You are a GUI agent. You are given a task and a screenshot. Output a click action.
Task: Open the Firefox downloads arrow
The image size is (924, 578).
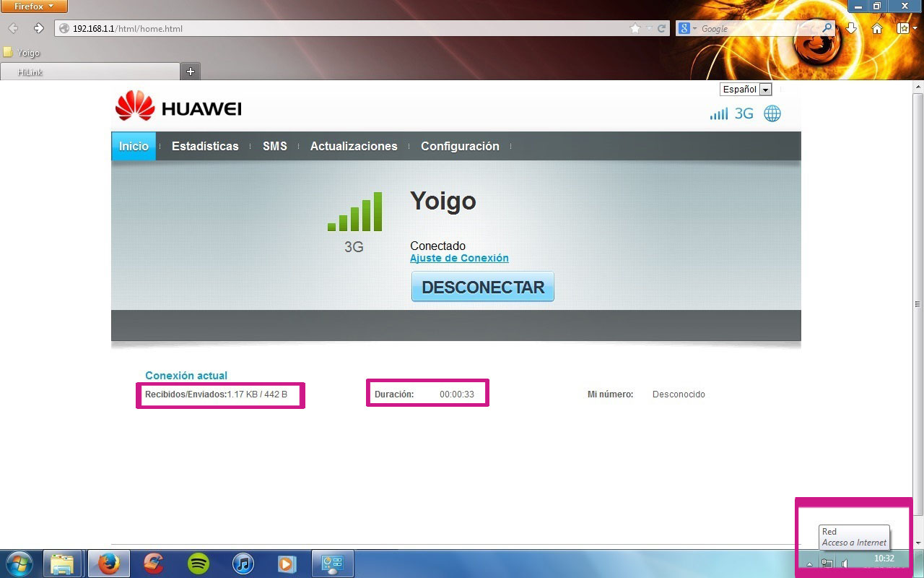[851, 27]
